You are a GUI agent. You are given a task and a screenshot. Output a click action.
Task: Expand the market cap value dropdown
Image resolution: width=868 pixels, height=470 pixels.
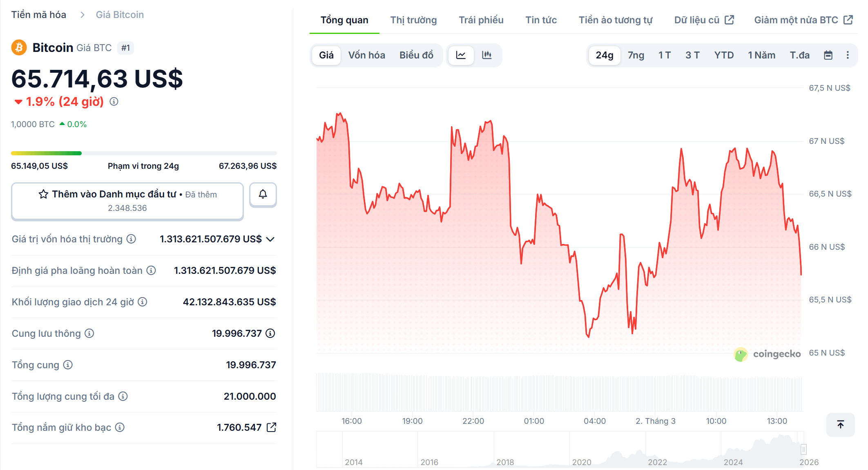point(270,239)
